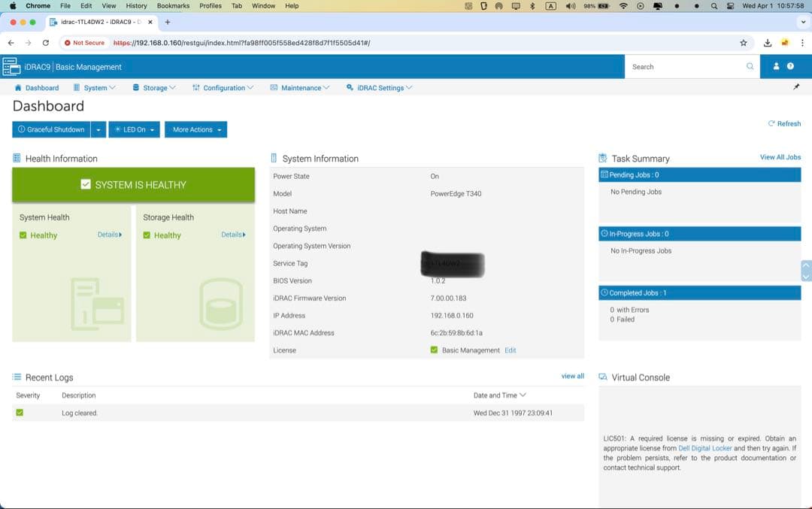
Task: Open Chrome downloads icon
Action: pyautogui.click(x=768, y=43)
